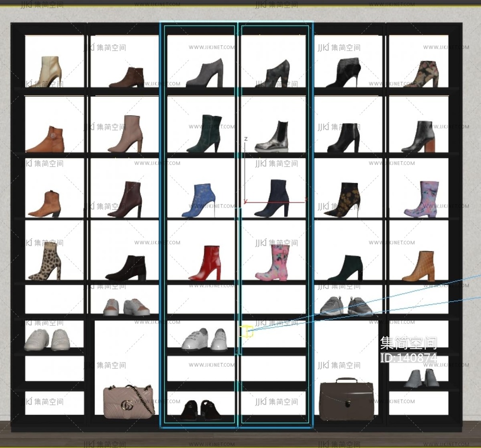Click the tan quilted ankle boot
This screenshot has height=448, width=481.
[x=419, y=267]
